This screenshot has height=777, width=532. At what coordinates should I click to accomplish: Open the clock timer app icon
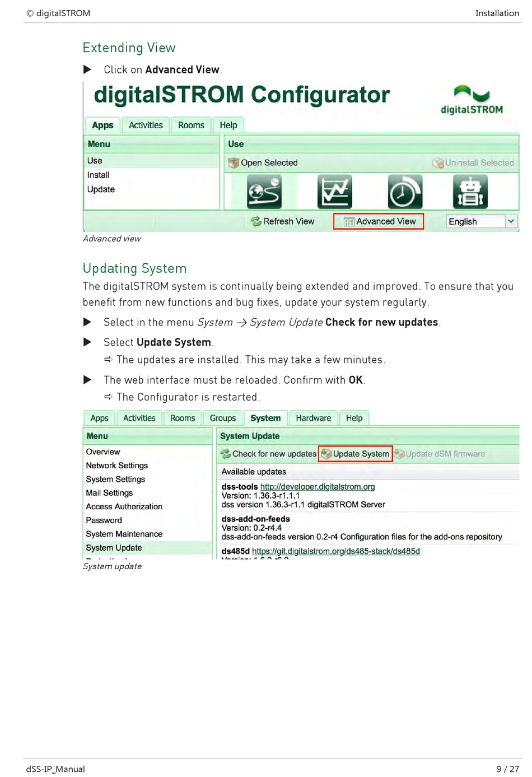pyautogui.click(x=405, y=192)
